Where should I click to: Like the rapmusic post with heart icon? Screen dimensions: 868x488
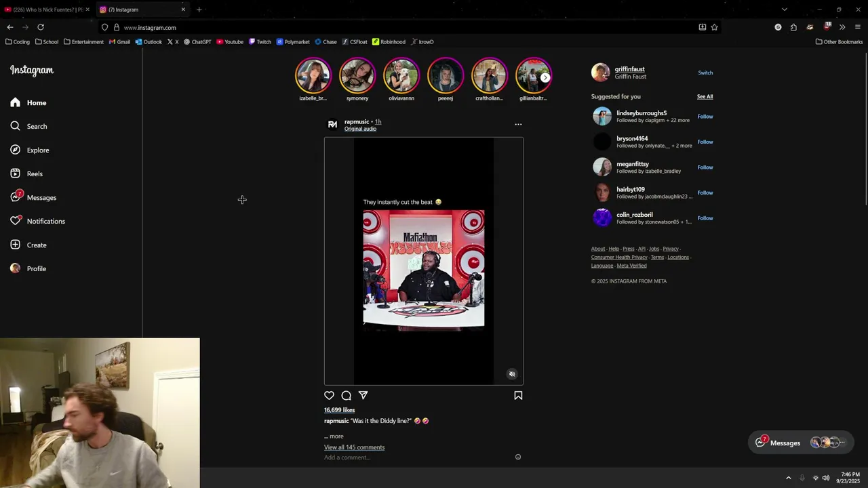coord(329,395)
